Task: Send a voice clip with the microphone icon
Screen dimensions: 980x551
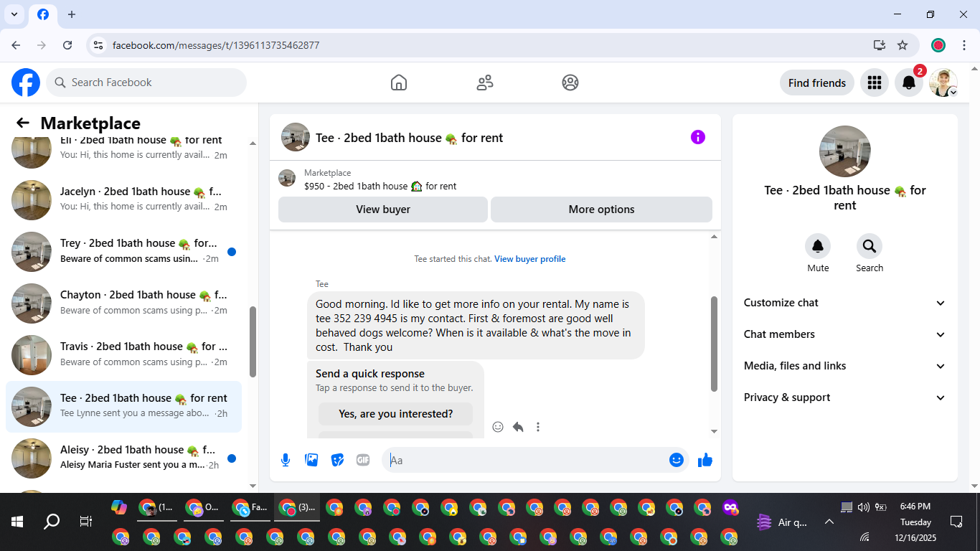Action: pos(286,460)
